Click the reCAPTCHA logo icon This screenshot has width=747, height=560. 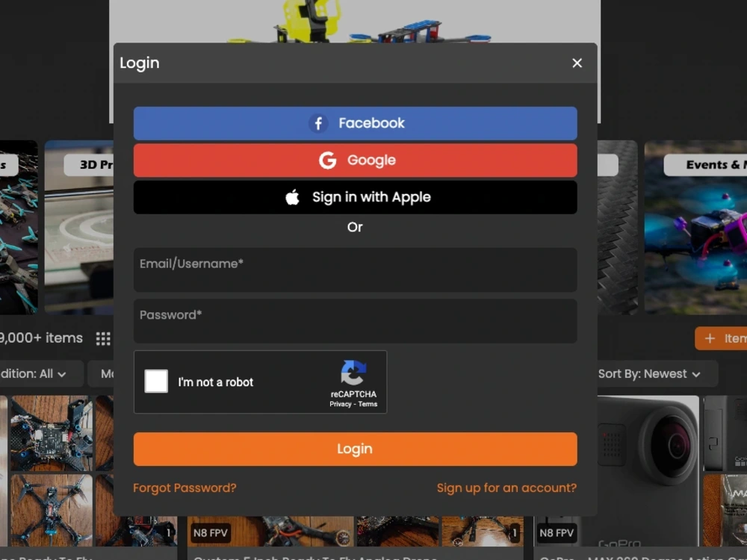353,373
